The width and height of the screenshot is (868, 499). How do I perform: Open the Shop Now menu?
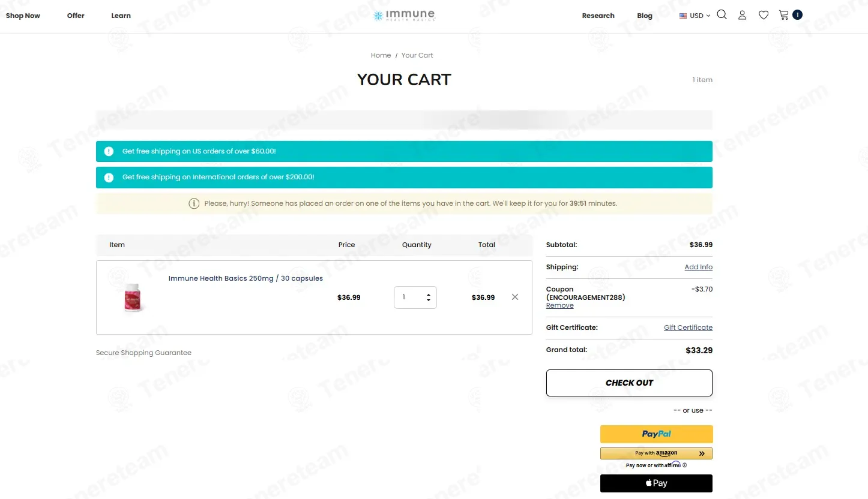pos(23,16)
